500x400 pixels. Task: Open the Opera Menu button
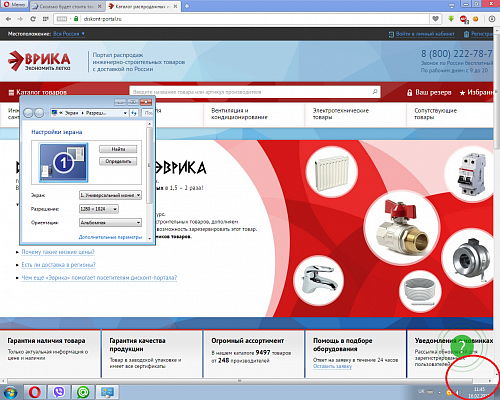pyautogui.click(x=15, y=5)
